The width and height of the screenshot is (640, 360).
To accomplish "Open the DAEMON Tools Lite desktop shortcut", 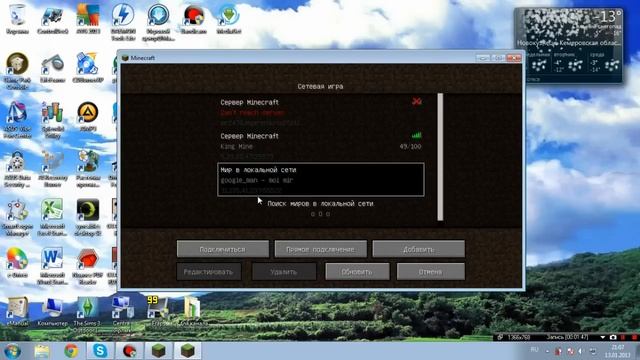I will [123, 22].
